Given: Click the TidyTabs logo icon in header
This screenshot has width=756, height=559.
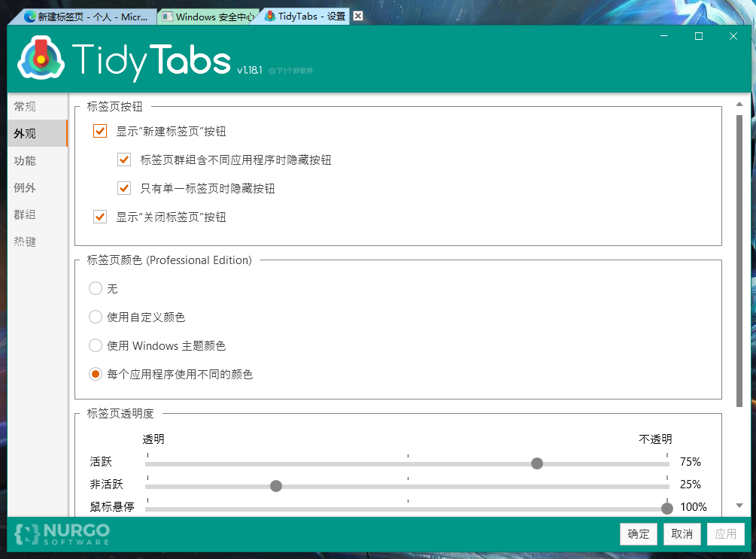Looking at the screenshot, I should [41, 59].
